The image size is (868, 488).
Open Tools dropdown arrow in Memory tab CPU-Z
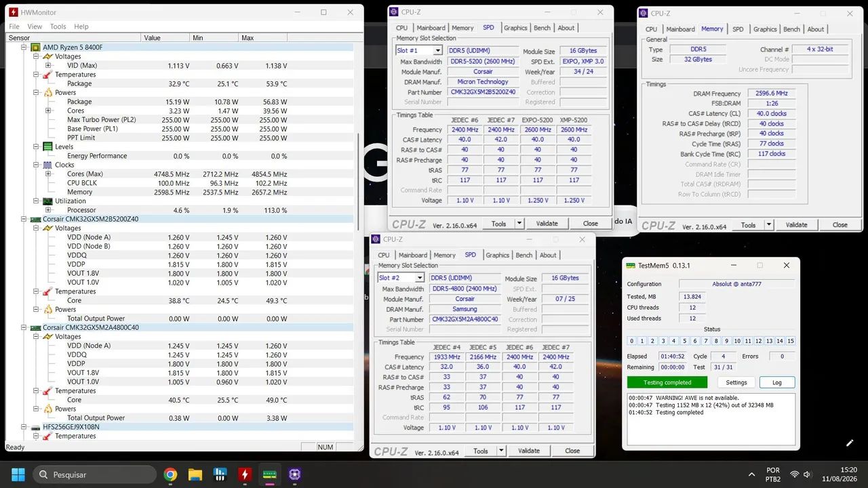[769, 225]
